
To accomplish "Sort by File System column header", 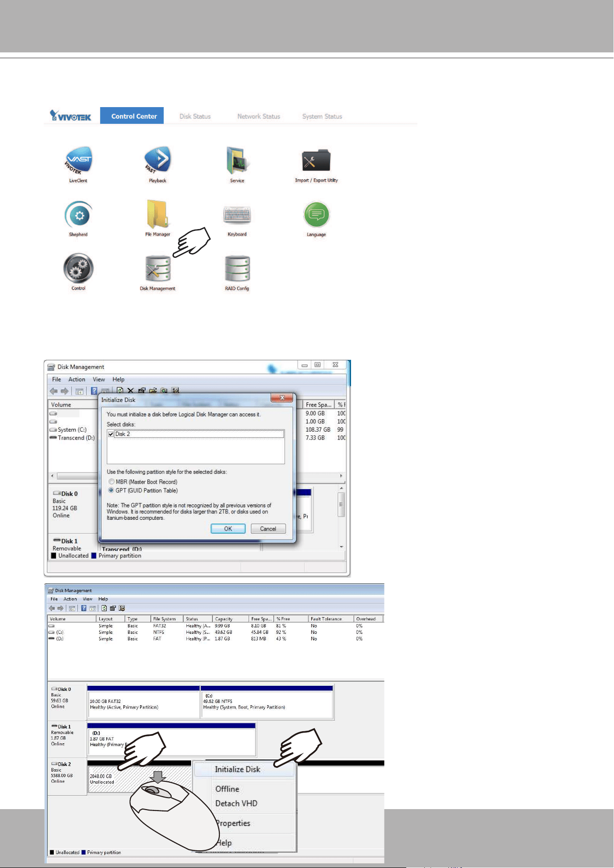I will click(167, 619).
